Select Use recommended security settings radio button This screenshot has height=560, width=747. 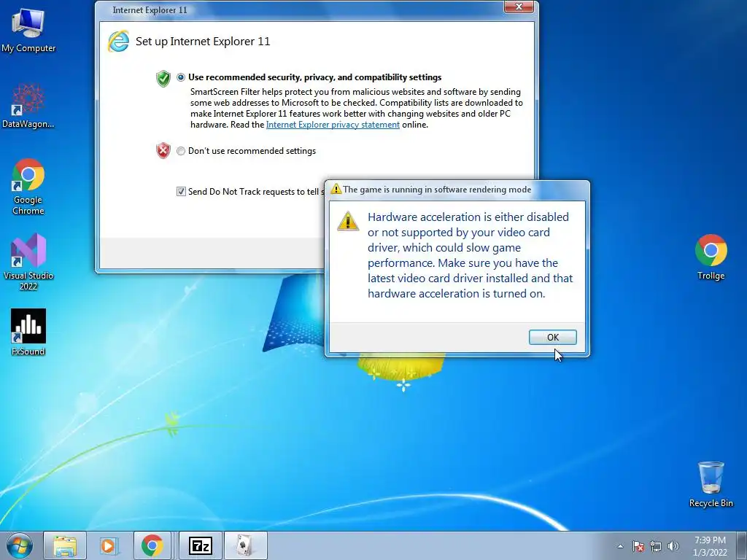[181, 77]
